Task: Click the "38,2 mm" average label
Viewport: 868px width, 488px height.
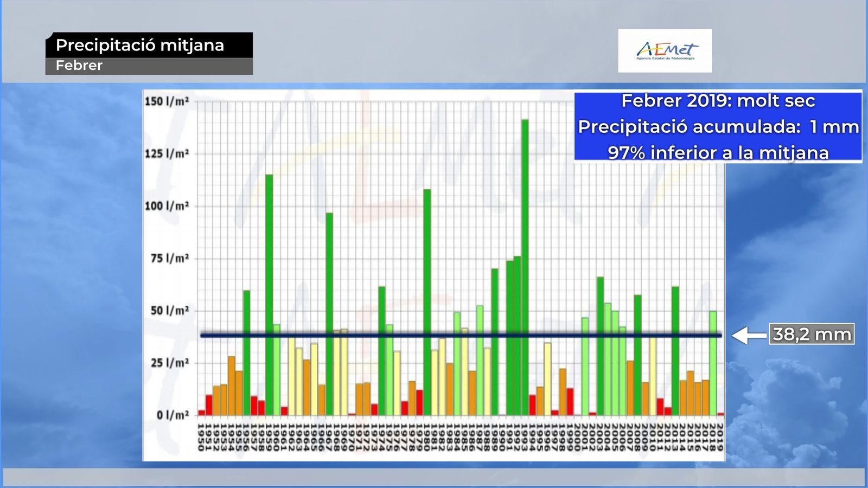Action: (811, 335)
